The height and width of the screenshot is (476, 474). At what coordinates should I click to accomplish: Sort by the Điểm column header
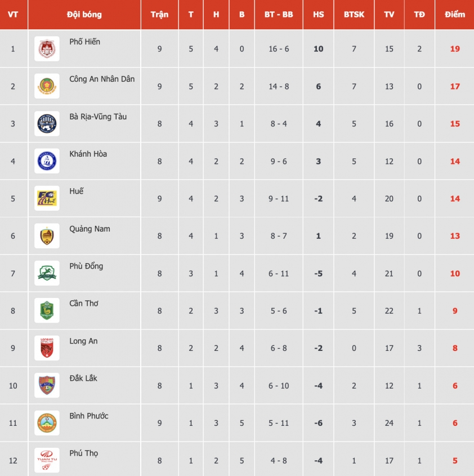pyautogui.click(x=455, y=14)
